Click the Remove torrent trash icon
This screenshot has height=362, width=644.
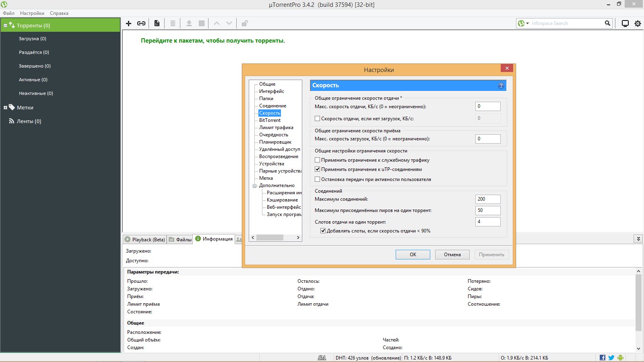(x=173, y=23)
